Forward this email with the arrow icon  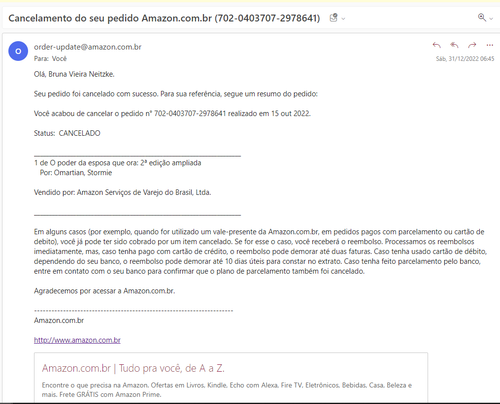pyautogui.click(x=472, y=45)
